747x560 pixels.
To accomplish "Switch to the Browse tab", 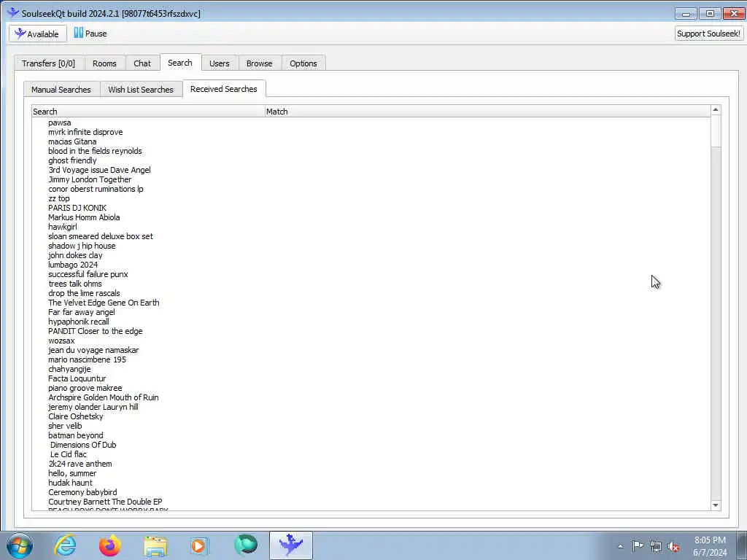I will pyautogui.click(x=259, y=63).
